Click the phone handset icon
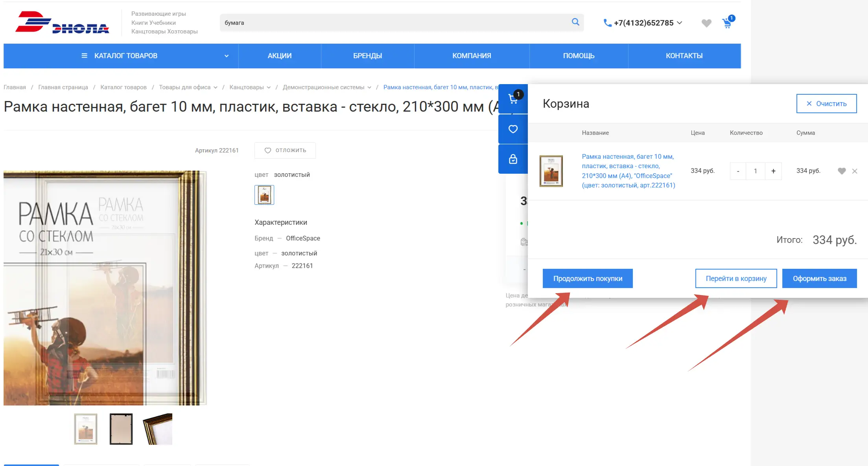This screenshot has width=868, height=466. point(607,23)
